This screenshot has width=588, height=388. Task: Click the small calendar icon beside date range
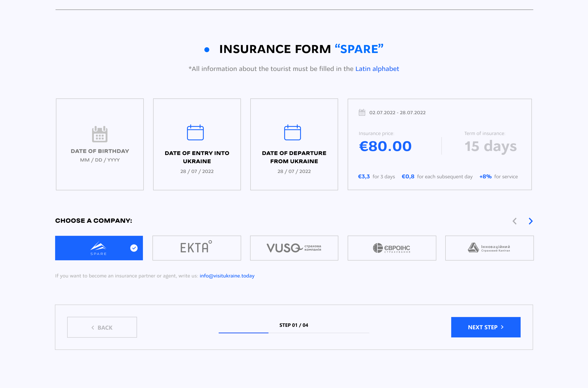362,113
